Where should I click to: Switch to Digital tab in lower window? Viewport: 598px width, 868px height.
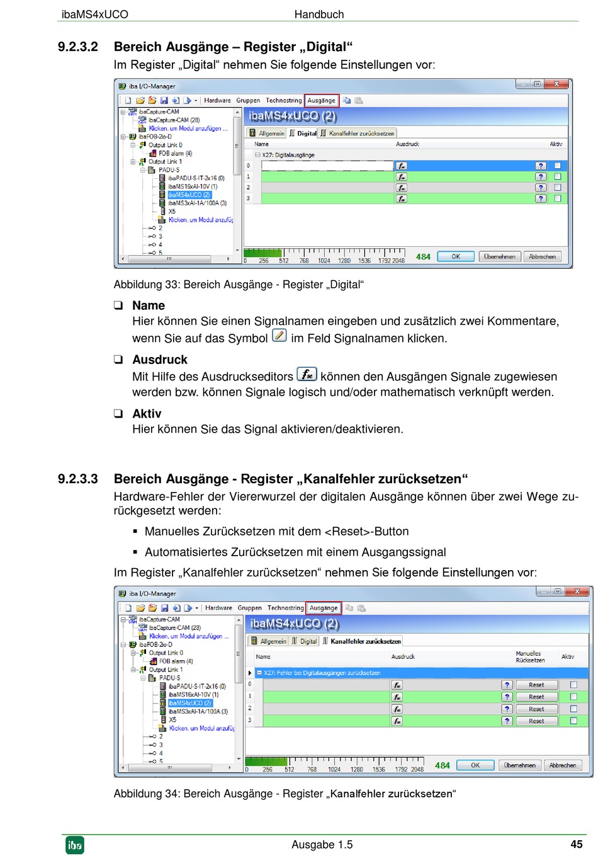pos(305,641)
